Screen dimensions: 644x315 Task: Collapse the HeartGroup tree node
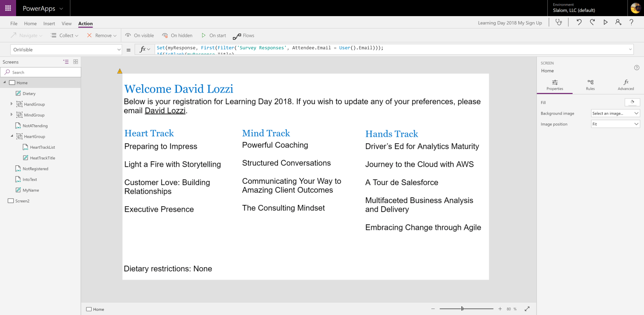(12, 136)
